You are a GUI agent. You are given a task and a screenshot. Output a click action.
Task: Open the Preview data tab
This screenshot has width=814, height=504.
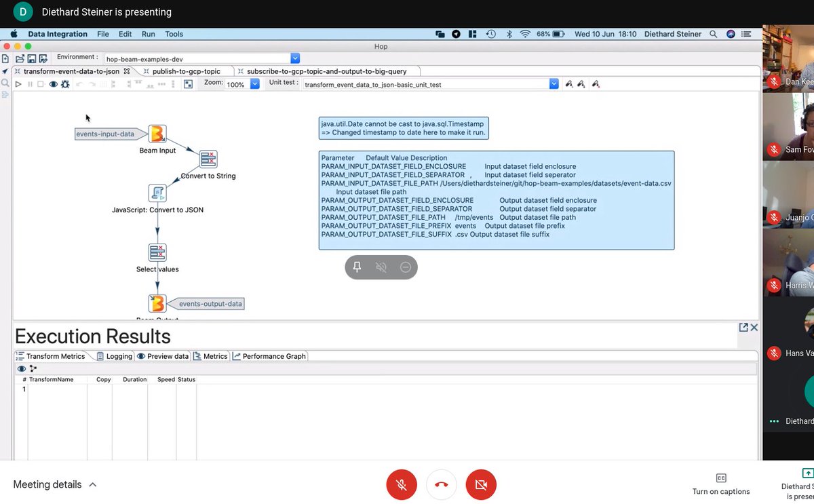click(163, 356)
